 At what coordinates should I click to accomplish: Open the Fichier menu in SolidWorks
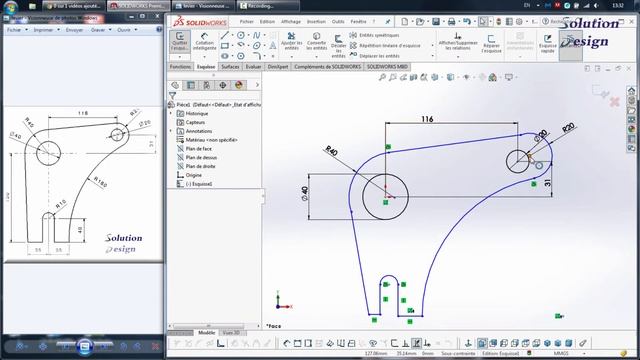(247, 21)
